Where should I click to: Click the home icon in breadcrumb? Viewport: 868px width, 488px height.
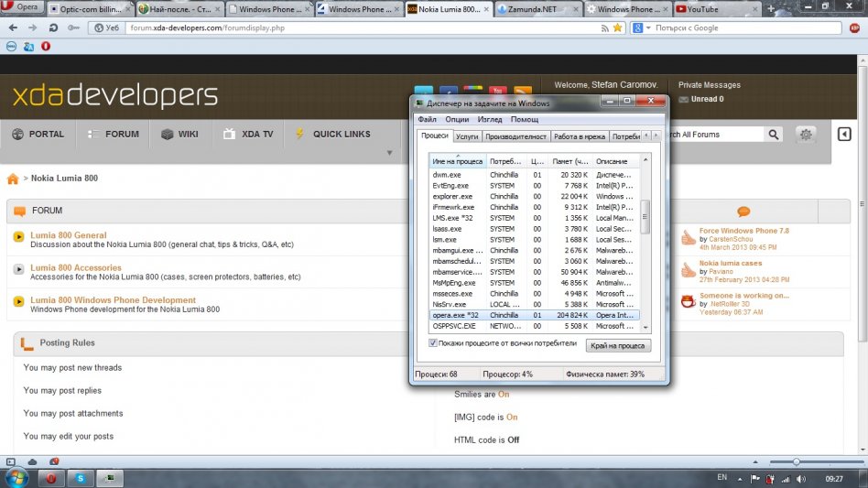pos(13,179)
